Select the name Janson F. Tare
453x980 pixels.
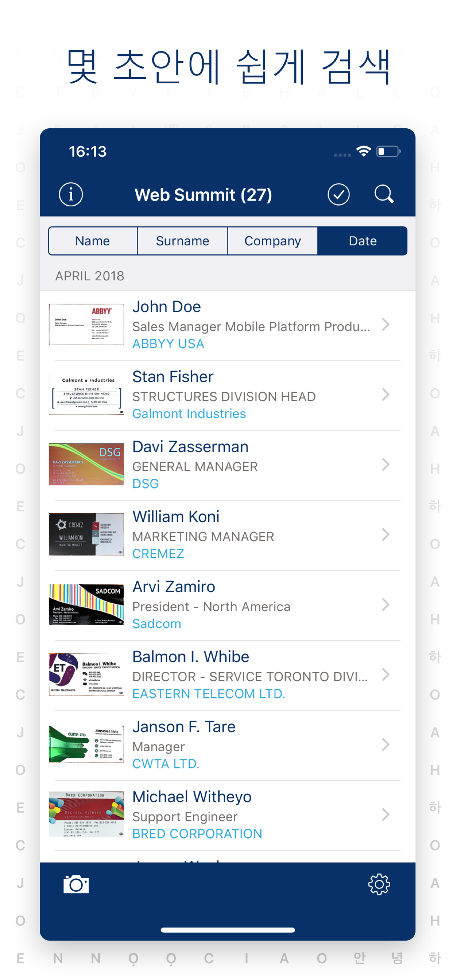coord(184,727)
